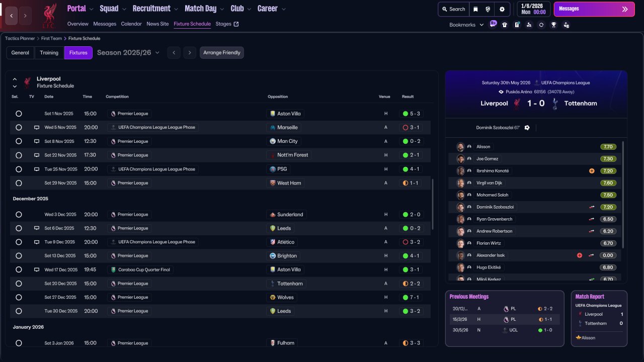This screenshot has height=362, width=644.
Task: Click the up chevron beside Liverpool Fixture Schedule
Action: point(15,79)
